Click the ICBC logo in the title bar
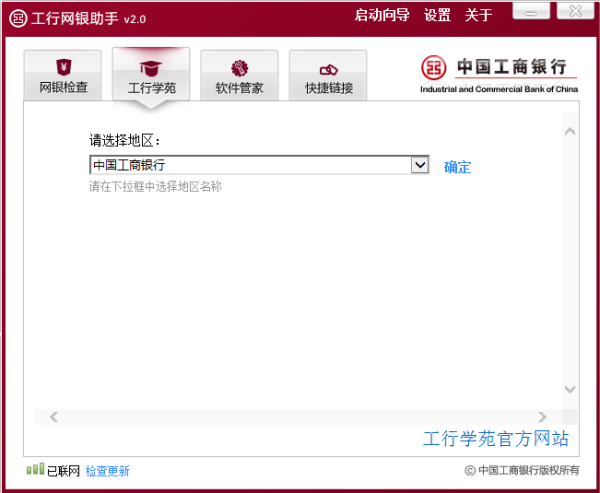Viewport: 600px width, 493px height. 18,18
